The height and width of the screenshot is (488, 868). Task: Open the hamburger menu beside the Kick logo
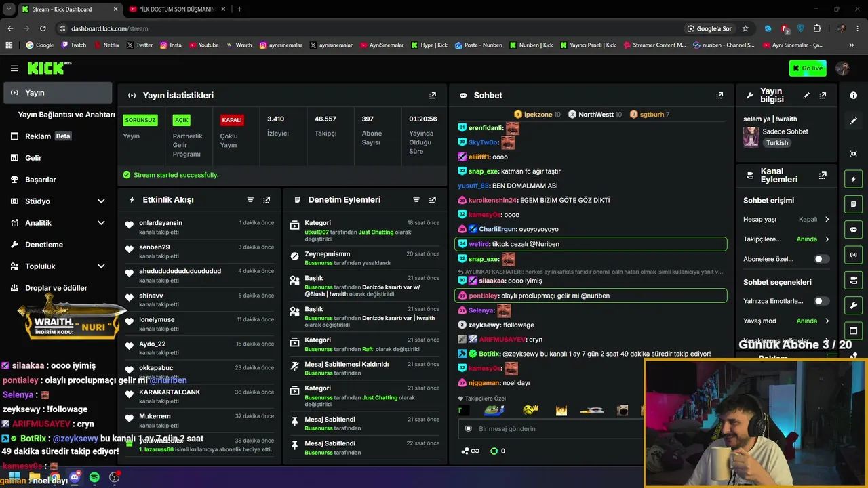(14, 68)
